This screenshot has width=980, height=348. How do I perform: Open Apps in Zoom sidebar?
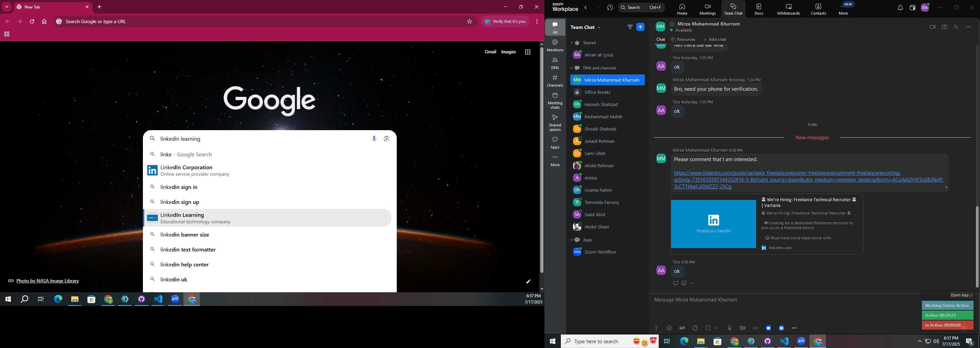[x=555, y=143]
